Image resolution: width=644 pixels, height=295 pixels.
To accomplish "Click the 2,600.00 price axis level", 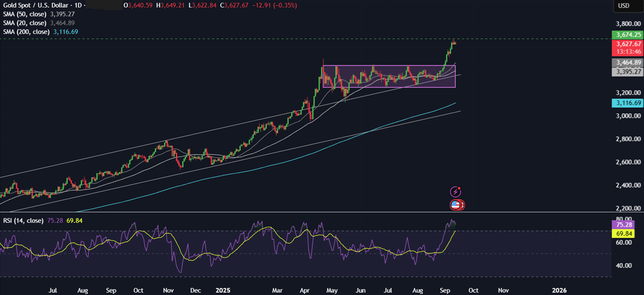I will [628, 162].
